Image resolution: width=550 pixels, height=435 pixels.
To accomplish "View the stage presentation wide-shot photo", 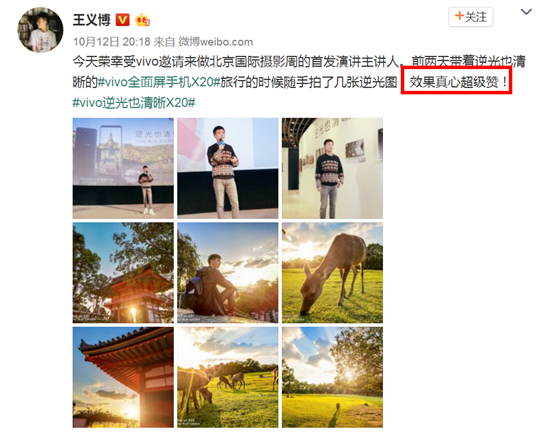I will click(123, 168).
